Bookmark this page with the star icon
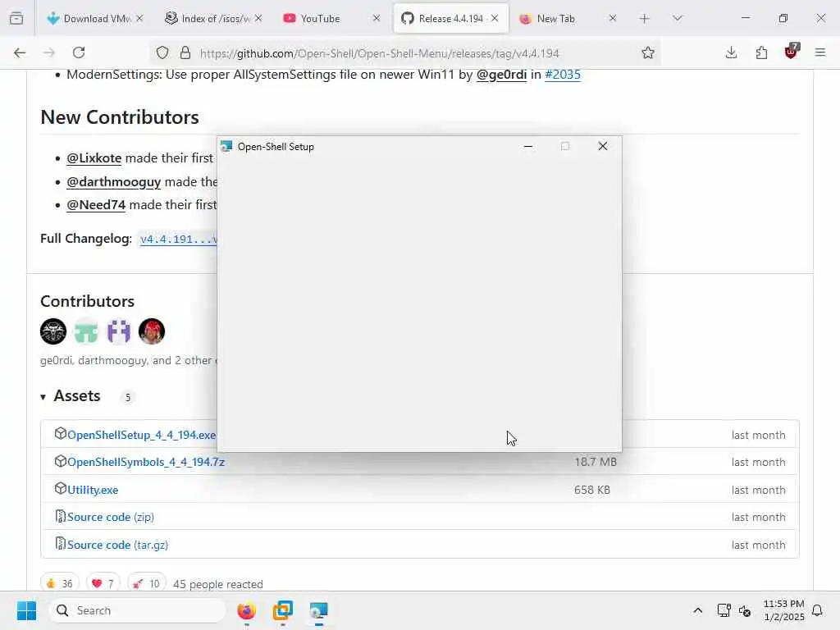 pyautogui.click(x=648, y=52)
